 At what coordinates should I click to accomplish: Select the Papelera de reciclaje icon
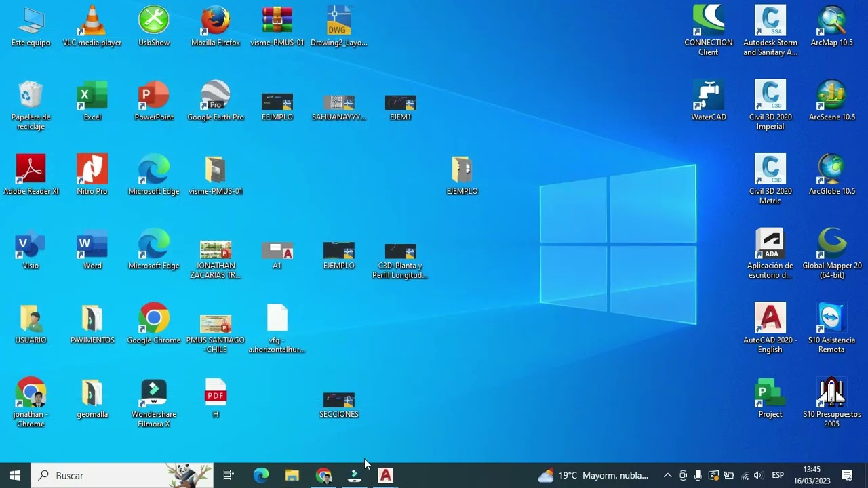click(31, 105)
